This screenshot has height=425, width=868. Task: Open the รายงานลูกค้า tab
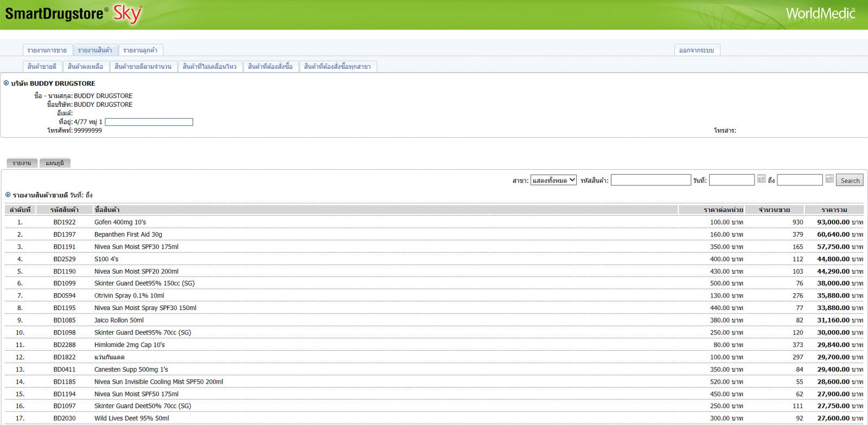coord(140,50)
